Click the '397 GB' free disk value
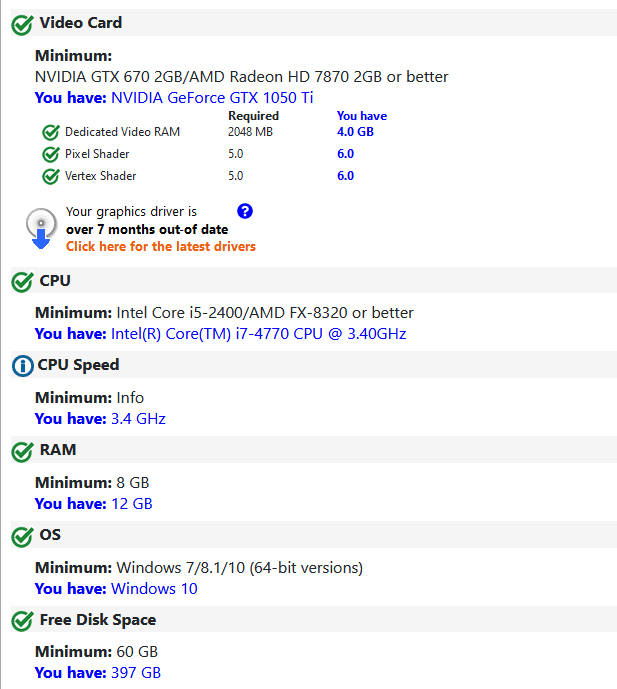Image resolution: width=617 pixels, height=689 pixels. point(136,673)
